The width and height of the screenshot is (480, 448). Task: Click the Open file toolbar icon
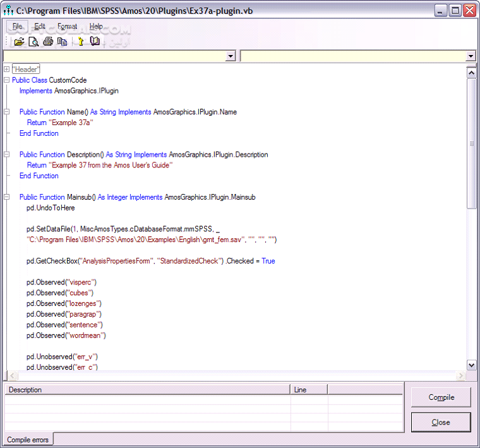(x=19, y=42)
